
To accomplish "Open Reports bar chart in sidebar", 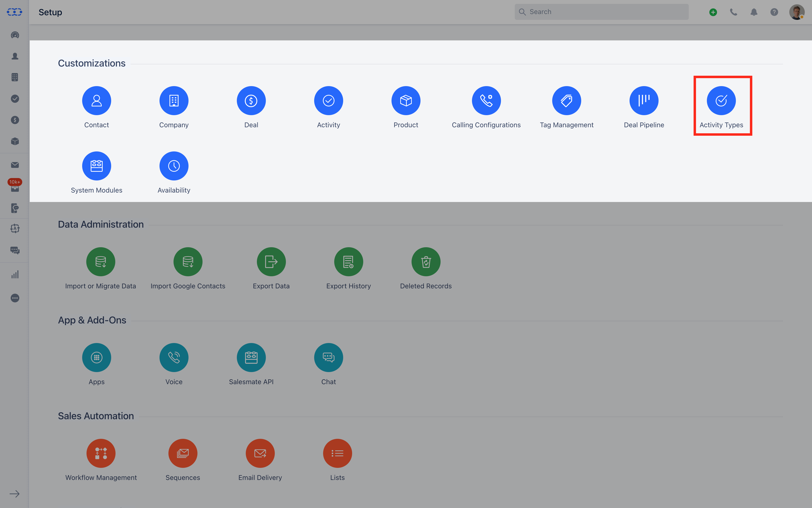I will (x=15, y=275).
